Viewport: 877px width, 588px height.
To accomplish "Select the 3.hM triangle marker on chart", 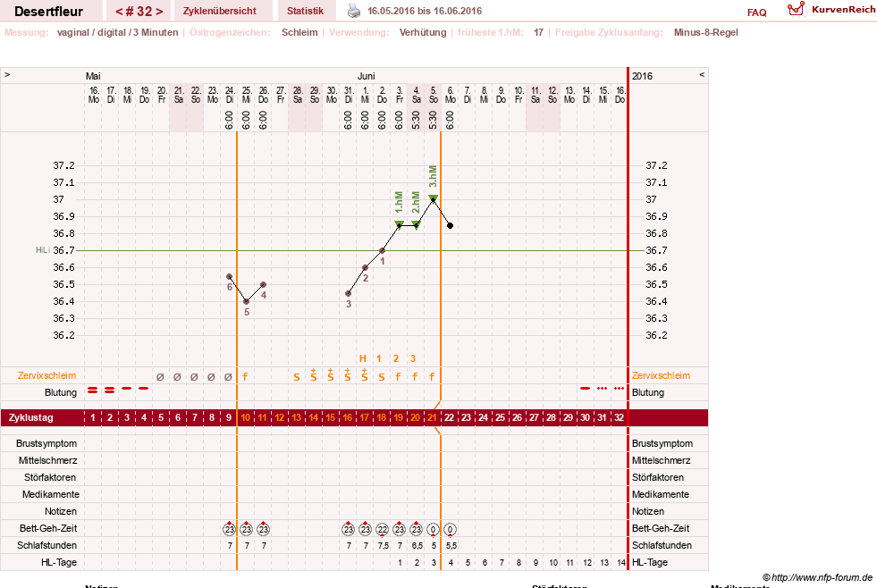I will (433, 197).
